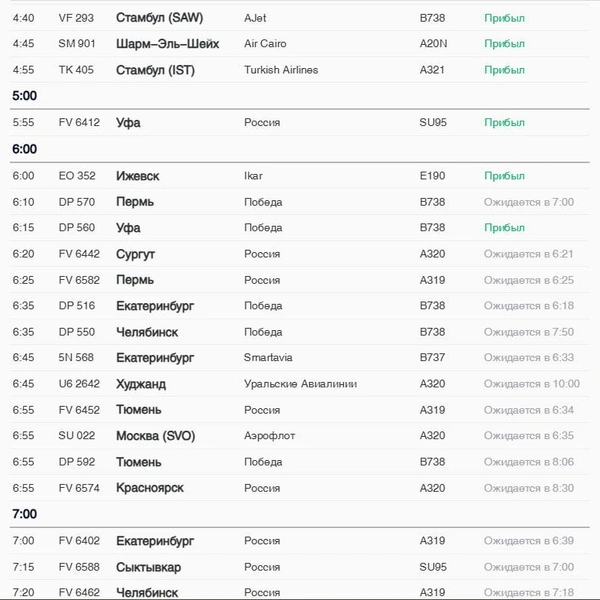Select Ikar flight EO 352 from Ижевск
This screenshot has height=600, width=600.
300,176
